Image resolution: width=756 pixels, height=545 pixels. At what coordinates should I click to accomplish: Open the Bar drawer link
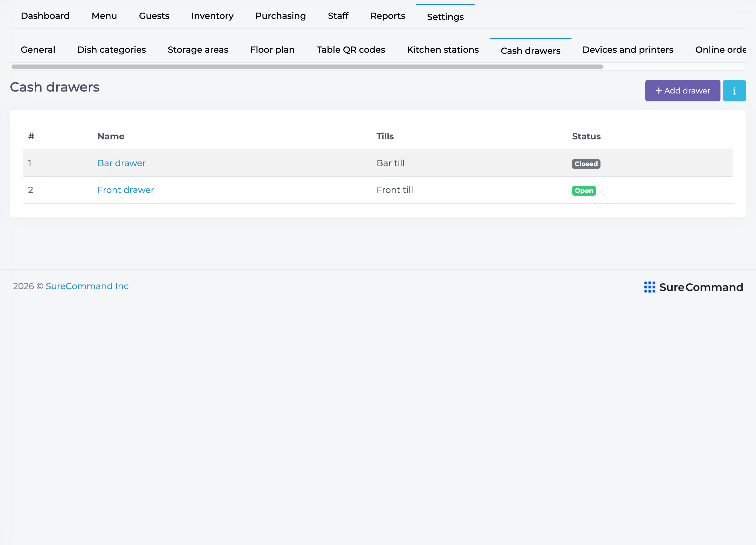121,163
